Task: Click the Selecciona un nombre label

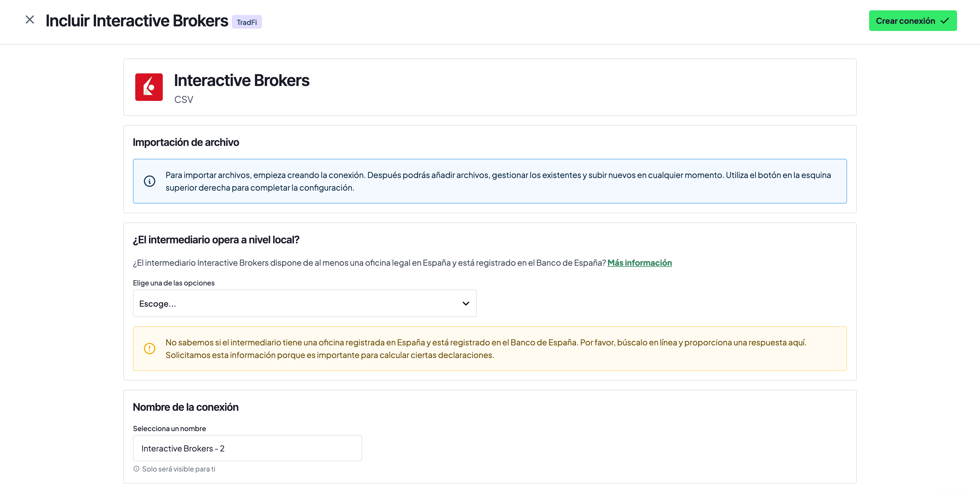Action: pos(169,429)
